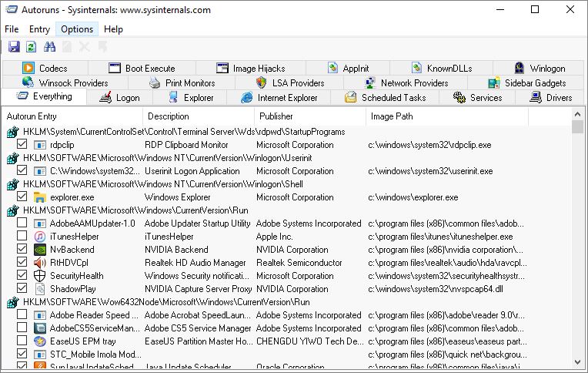
Task: Enable the AdobeAAMUpdater-1.0 entry checkbox
Action: (x=22, y=223)
